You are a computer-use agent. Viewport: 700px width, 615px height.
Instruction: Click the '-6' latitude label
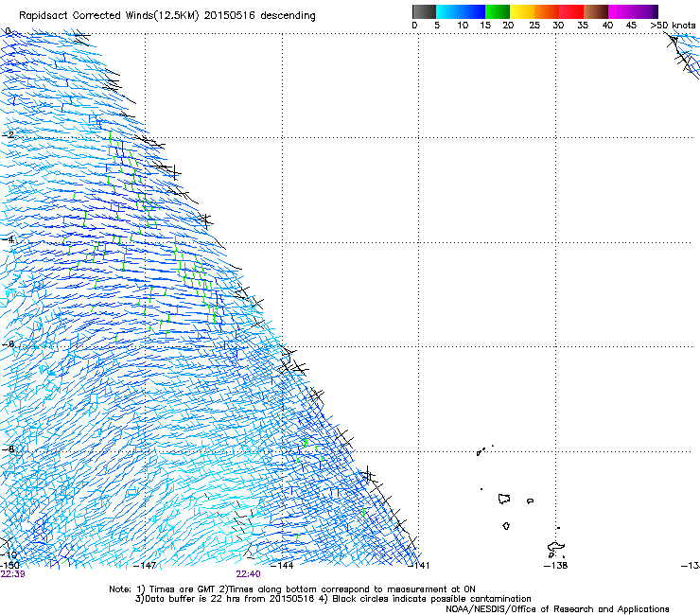point(9,343)
